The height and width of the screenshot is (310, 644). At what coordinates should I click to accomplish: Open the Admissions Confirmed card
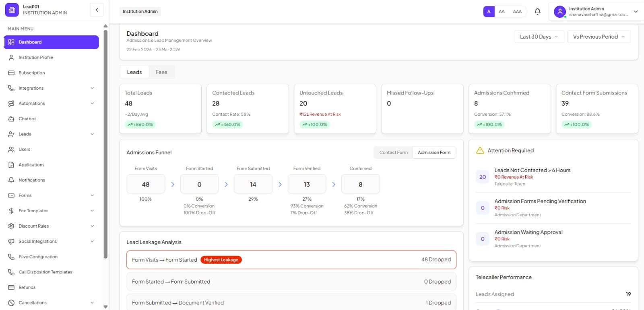510,109
